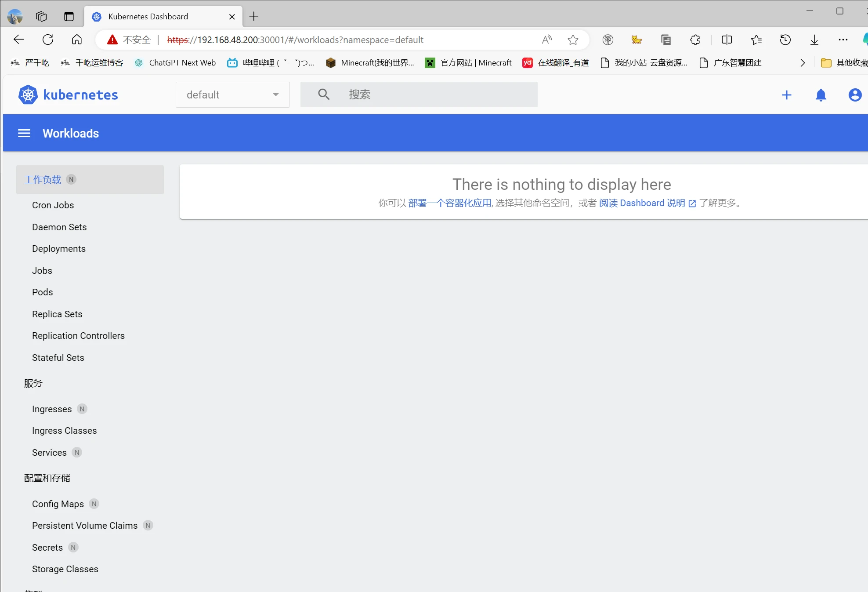Open browser extensions puzzle icon
868x592 pixels.
695,40
